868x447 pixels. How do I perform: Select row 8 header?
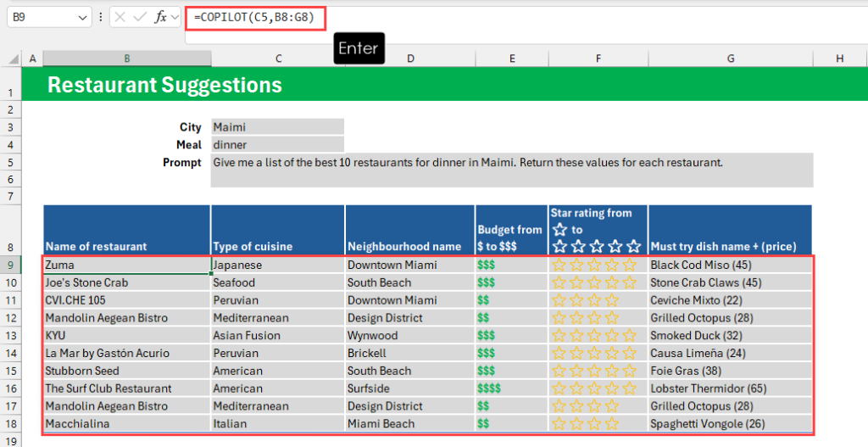10,246
